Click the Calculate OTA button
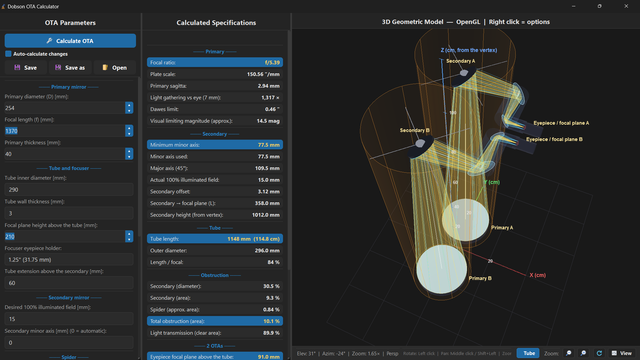The width and height of the screenshot is (640, 360). click(70, 41)
